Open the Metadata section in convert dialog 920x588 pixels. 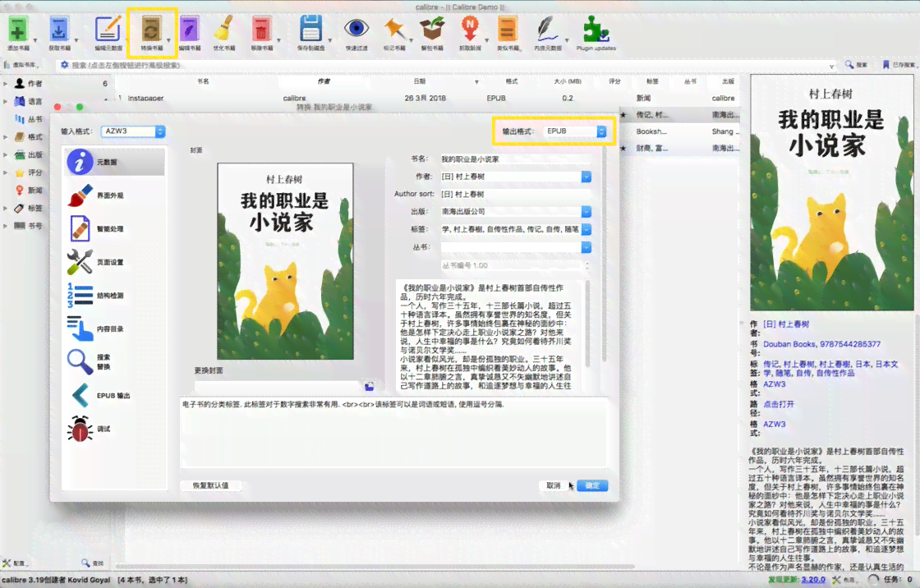pyautogui.click(x=115, y=162)
